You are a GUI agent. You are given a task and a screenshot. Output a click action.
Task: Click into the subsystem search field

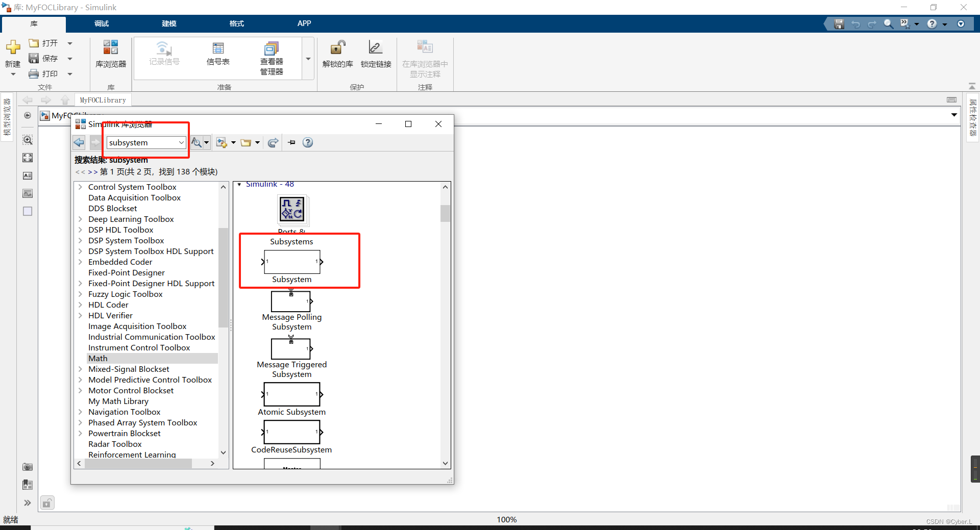tap(142, 142)
